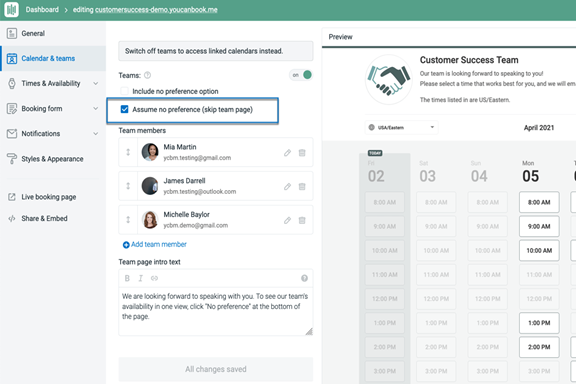The width and height of the screenshot is (576, 384).
Task: Toggle the Teams on/off switch
Action: pyautogui.click(x=301, y=75)
